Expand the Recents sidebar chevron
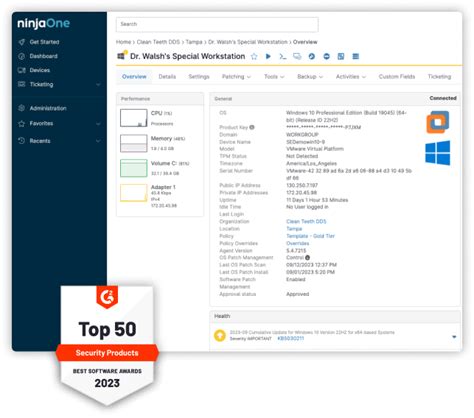The image size is (474, 418). 98,141
